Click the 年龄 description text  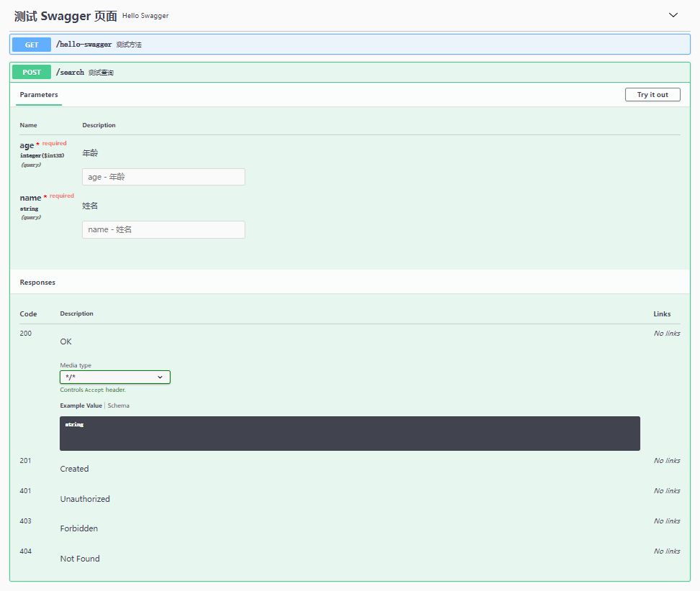tap(90, 153)
